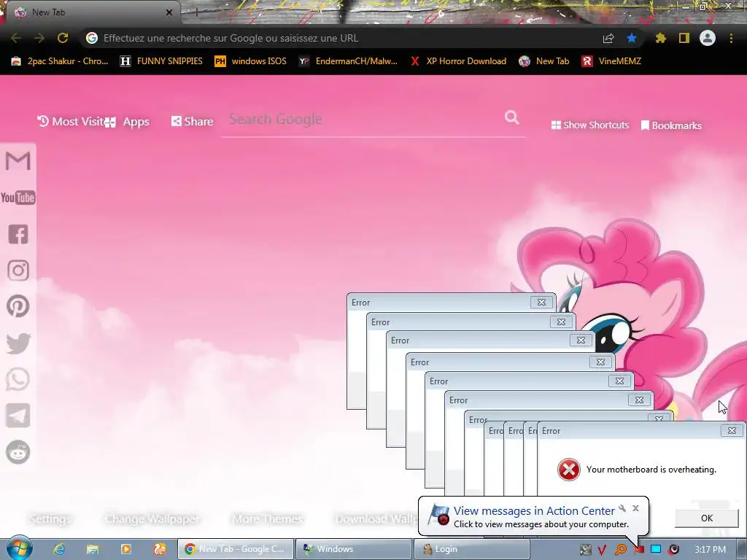Open a new tab with plus button
747x560 pixels.
pos(196,13)
